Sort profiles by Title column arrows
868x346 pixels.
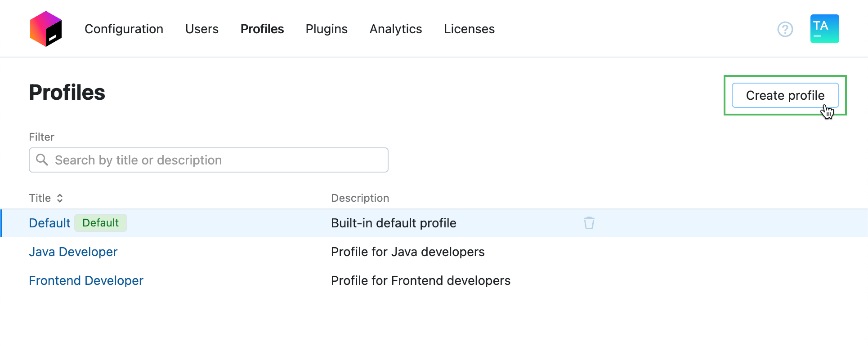[60, 198]
